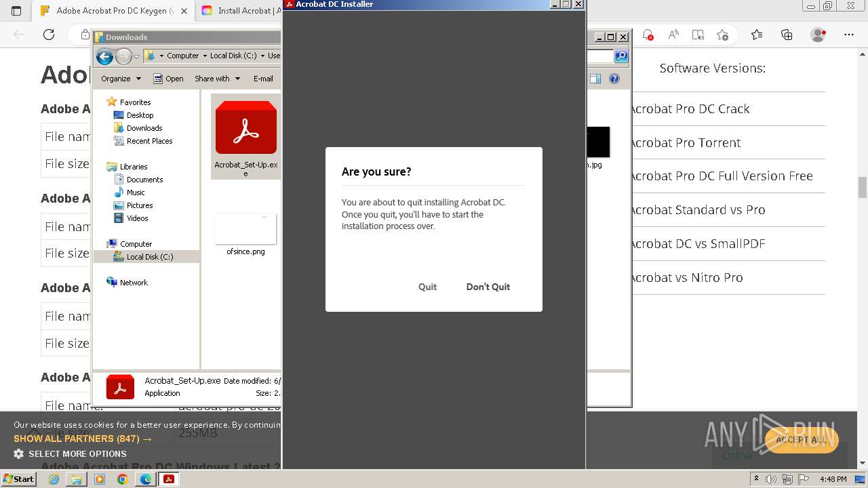This screenshot has width=868, height=488.
Task: Click the Explorer search magnifier button
Action: 620,56
